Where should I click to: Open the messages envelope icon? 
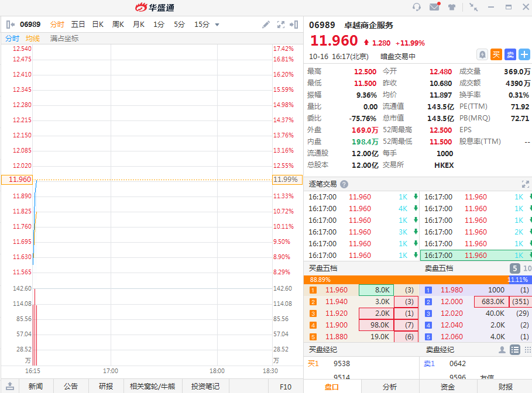[x=434, y=7]
